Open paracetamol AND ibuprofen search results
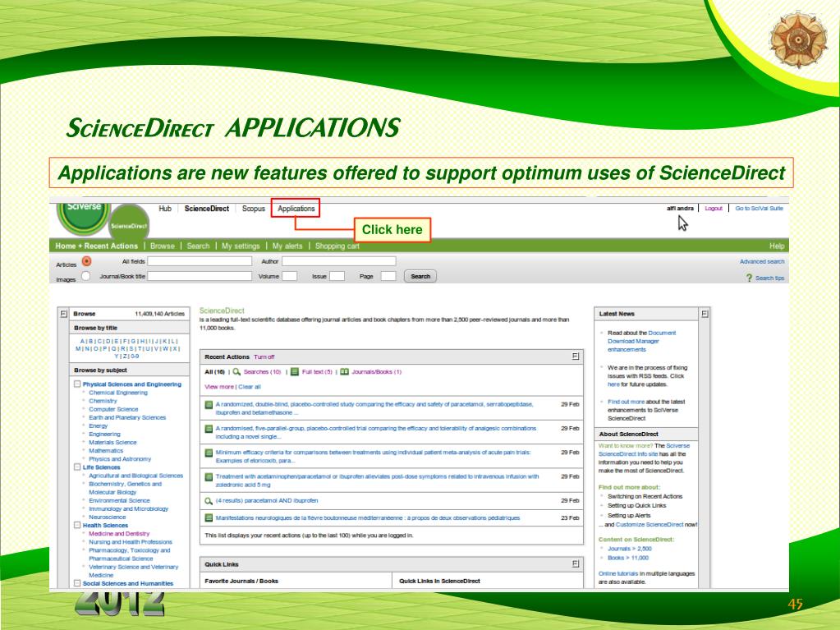Viewport: 840px width, 630px height. coord(267,501)
